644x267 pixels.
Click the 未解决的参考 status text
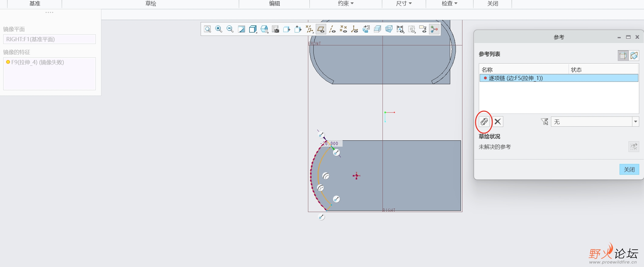[x=495, y=147]
